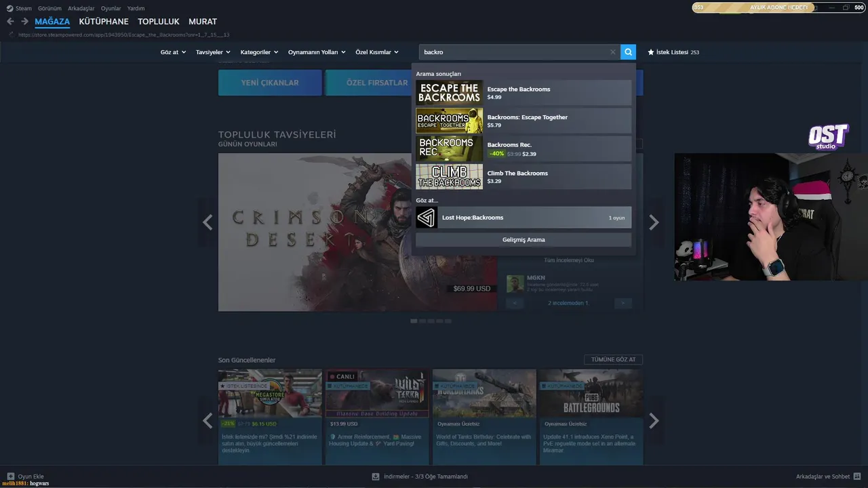868x488 pixels.
Task: Switch to KÜTÜPHANE tab
Action: pos(104,22)
